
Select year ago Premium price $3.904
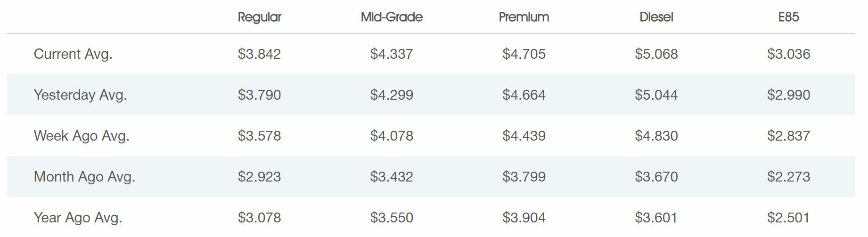point(524,218)
